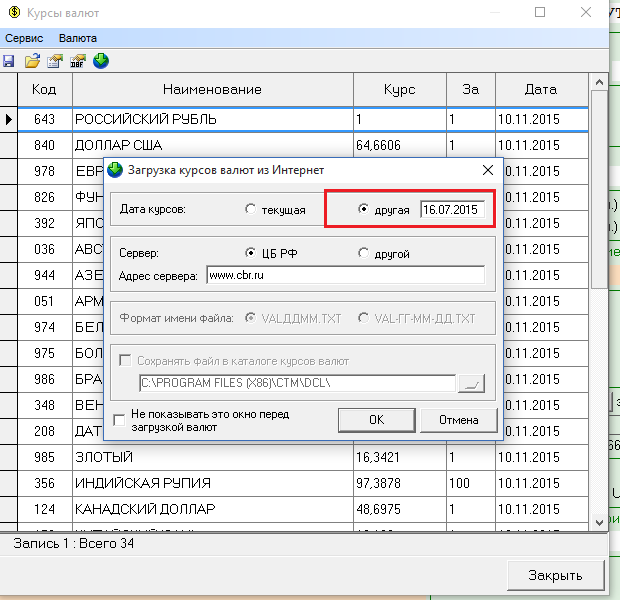Choose 'ЦБ РФ' as the server

point(250,254)
